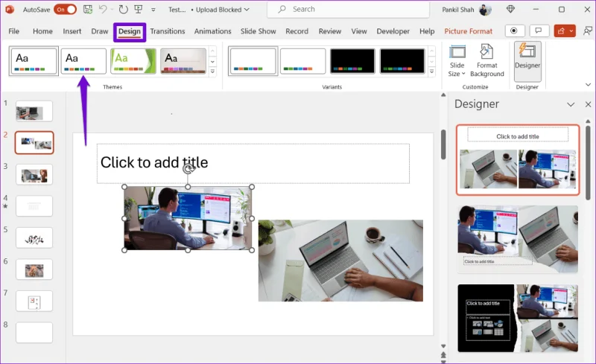This screenshot has width=596, height=364.
Task: Open the Review tab
Action: coord(329,31)
